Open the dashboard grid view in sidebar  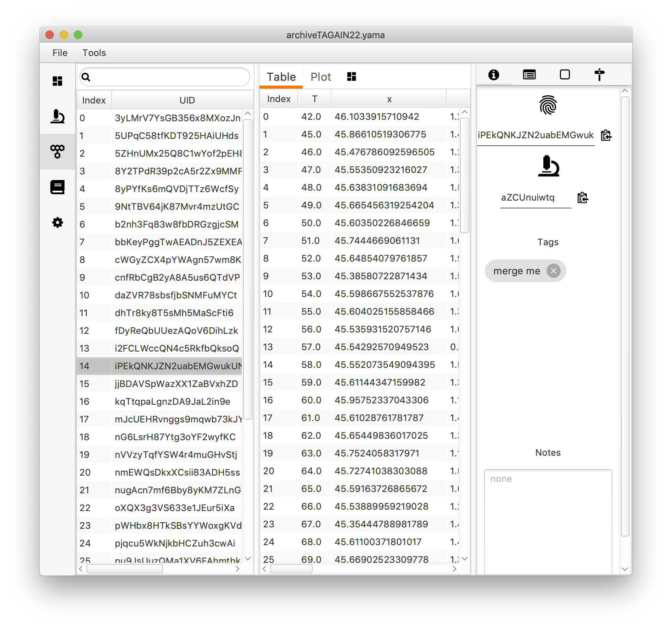click(57, 81)
